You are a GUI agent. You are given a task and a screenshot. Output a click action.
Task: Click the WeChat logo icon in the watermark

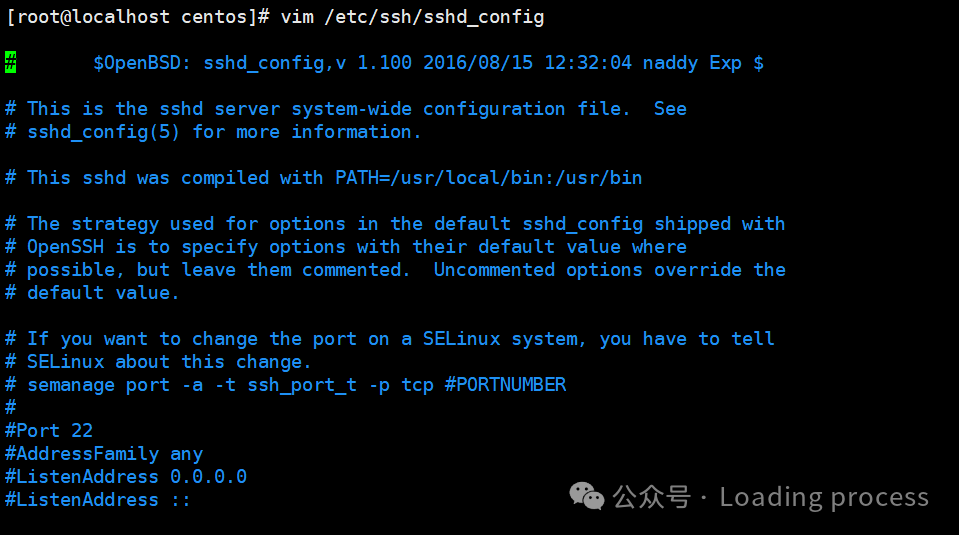click(x=587, y=496)
